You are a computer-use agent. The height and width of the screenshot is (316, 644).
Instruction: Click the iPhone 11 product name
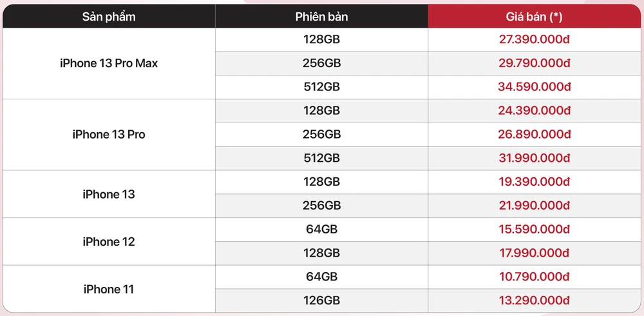[x=109, y=289]
